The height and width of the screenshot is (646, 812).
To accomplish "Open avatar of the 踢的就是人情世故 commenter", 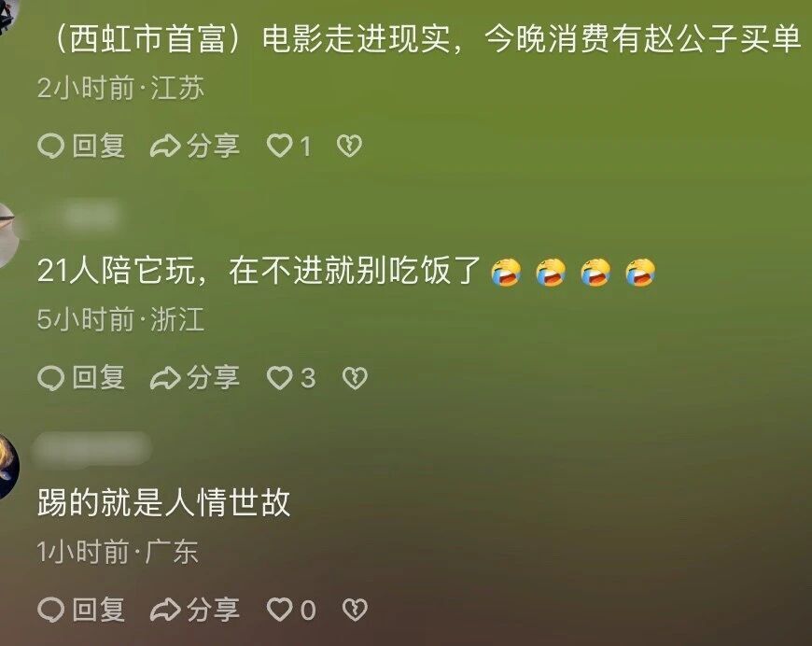I will click(x=8, y=468).
